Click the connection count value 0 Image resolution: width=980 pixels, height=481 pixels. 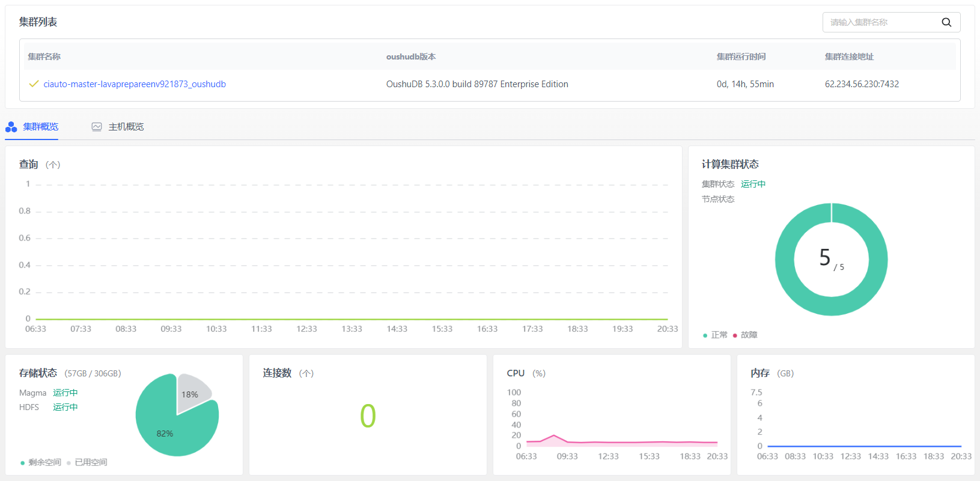368,415
